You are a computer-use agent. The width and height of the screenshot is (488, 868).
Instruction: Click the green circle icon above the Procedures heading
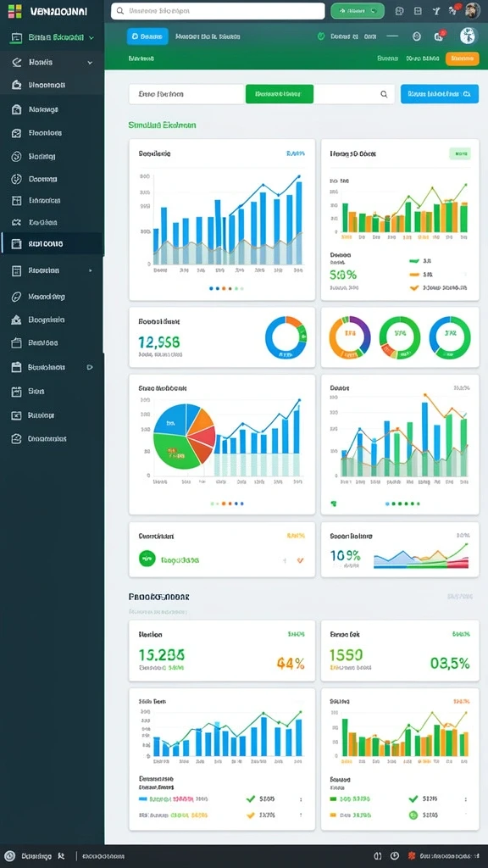(x=147, y=559)
